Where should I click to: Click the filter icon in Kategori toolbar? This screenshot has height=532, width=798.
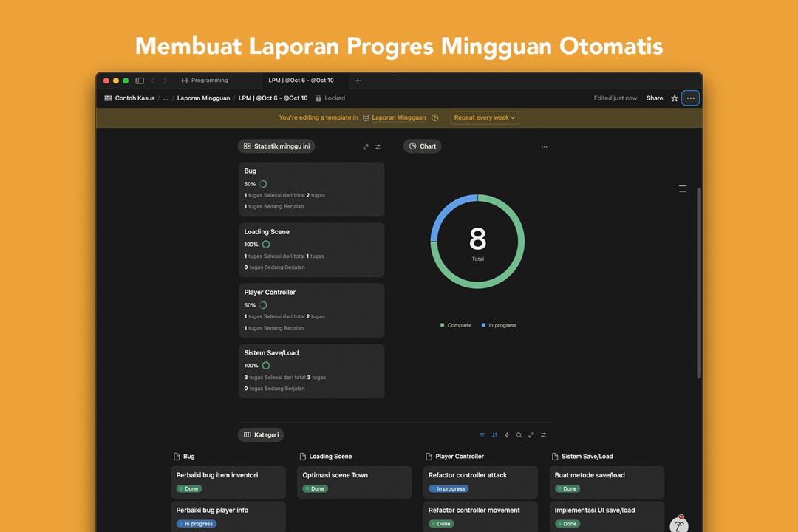(482, 435)
